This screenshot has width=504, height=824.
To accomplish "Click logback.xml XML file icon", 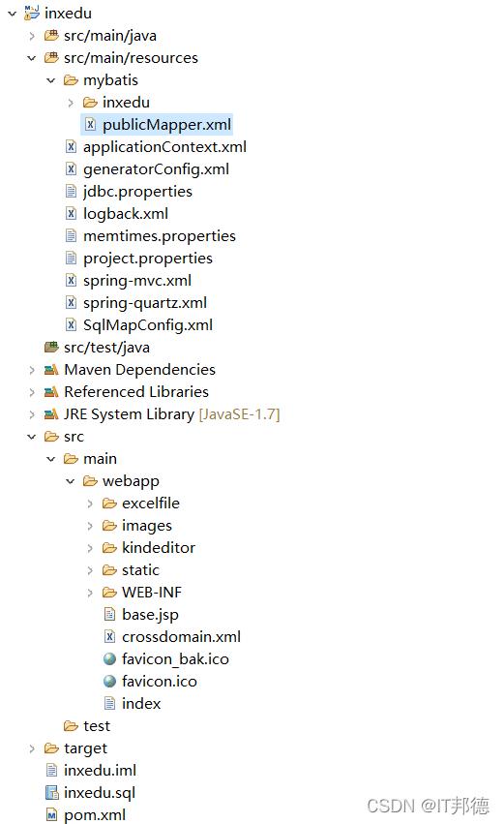I will click(71, 213).
